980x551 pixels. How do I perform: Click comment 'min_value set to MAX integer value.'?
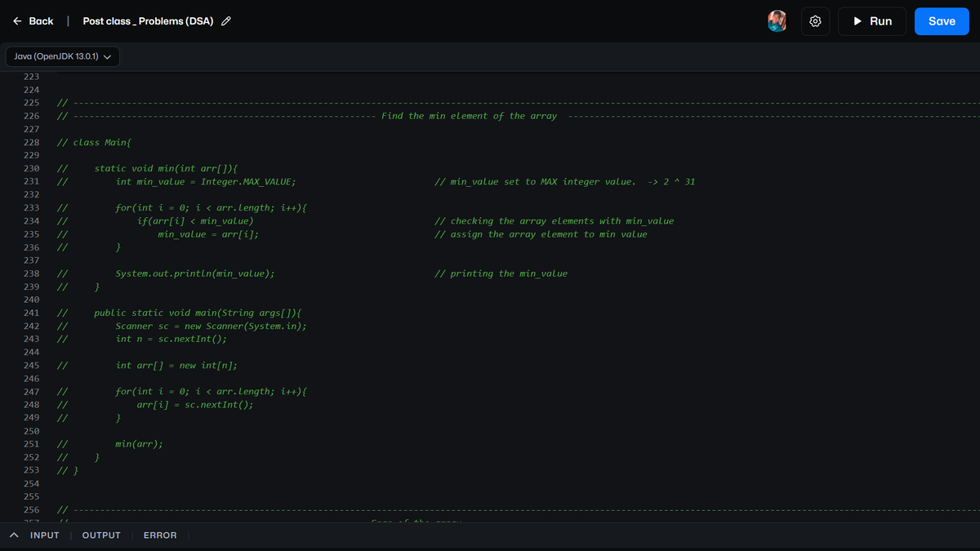point(543,181)
